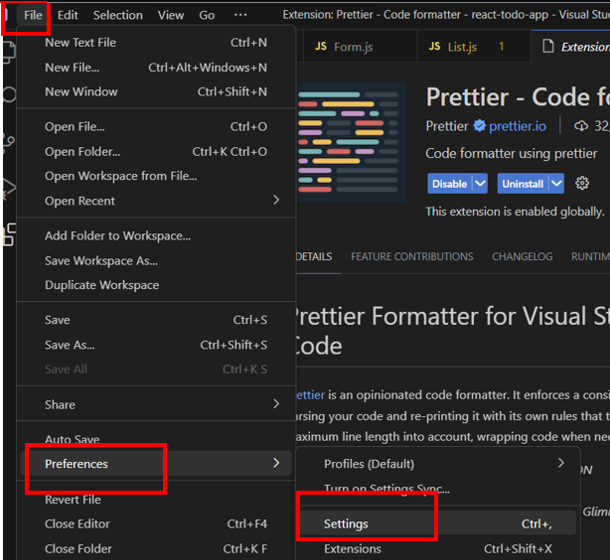Screen dimensions: 610x560
Task: Open Search in the activity bar
Action: (x=9, y=95)
